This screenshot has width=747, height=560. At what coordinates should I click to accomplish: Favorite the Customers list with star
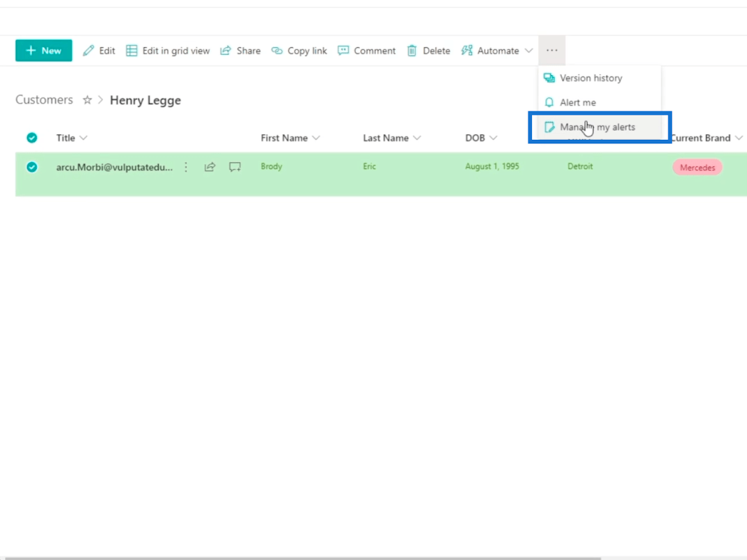[87, 100]
